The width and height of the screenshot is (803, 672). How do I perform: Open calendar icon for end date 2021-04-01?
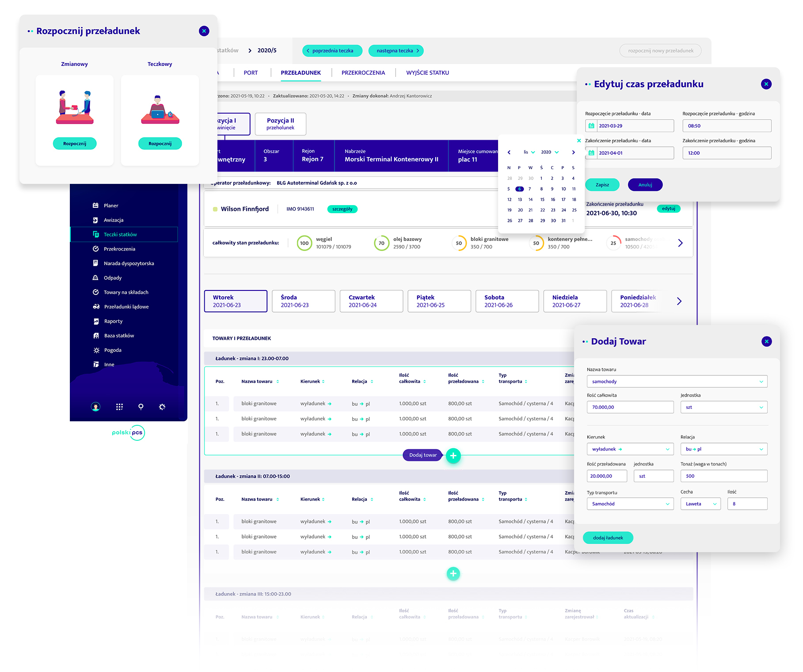pos(591,153)
